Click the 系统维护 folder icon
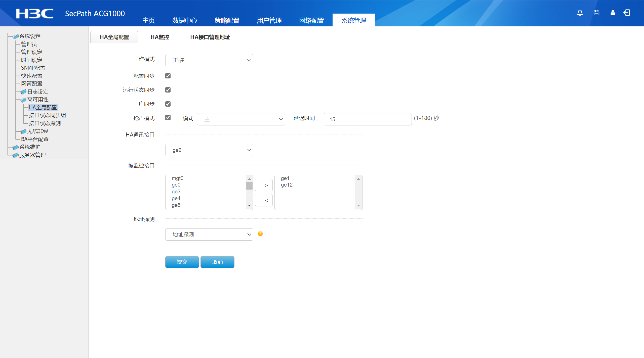Viewport: 644px width, 358px height. coord(16,147)
